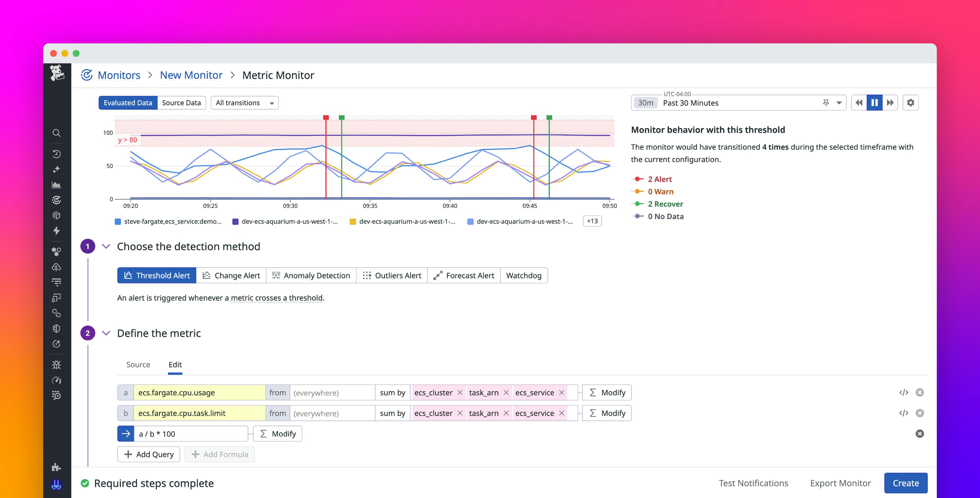Screen dimensions: 980x498
Task: Collapse the Choose the detection method section
Action: (x=106, y=246)
